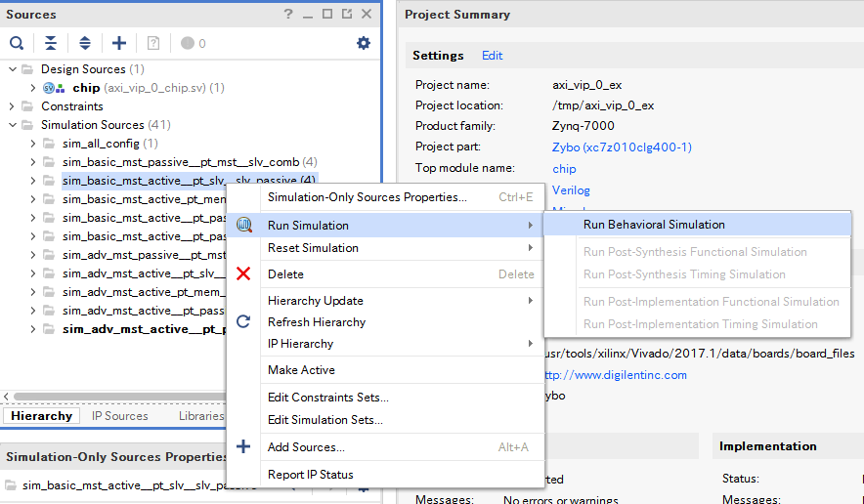Screen dimensions: 864x504
Task: Expand the sim_all_config simulation set
Action: (x=32, y=144)
